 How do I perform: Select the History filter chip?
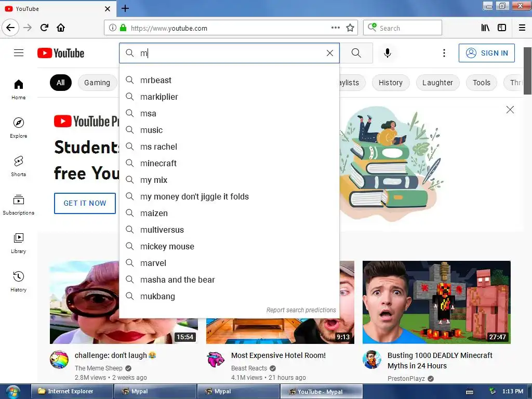[391, 83]
